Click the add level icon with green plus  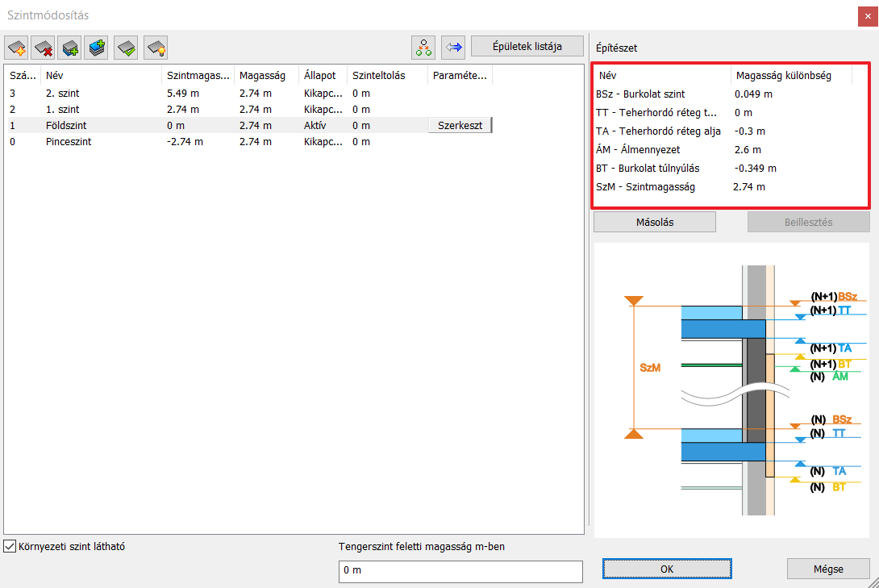[71, 48]
